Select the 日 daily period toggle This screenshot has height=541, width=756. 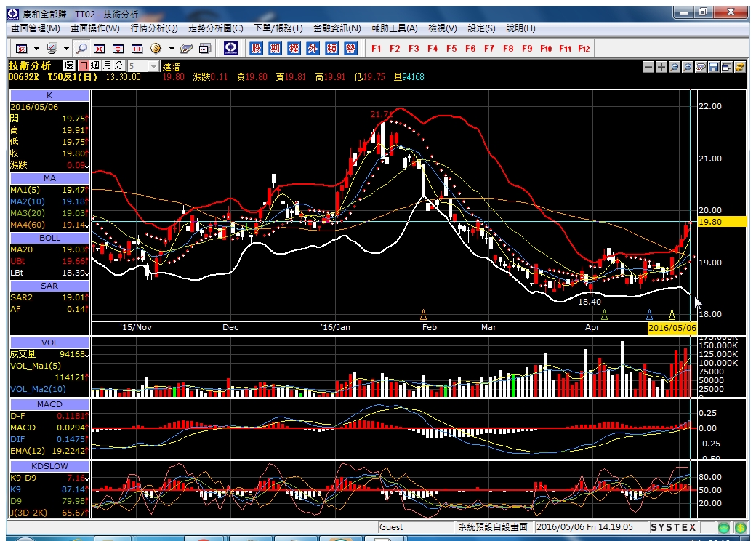pyautogui.click(x=84, y=65)
